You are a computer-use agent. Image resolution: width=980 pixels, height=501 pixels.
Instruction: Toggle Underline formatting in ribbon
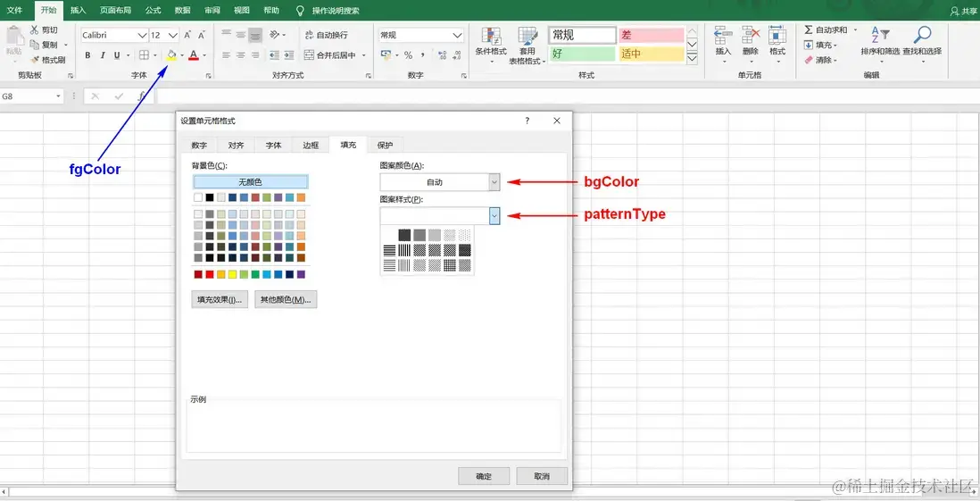pos(117,55)
